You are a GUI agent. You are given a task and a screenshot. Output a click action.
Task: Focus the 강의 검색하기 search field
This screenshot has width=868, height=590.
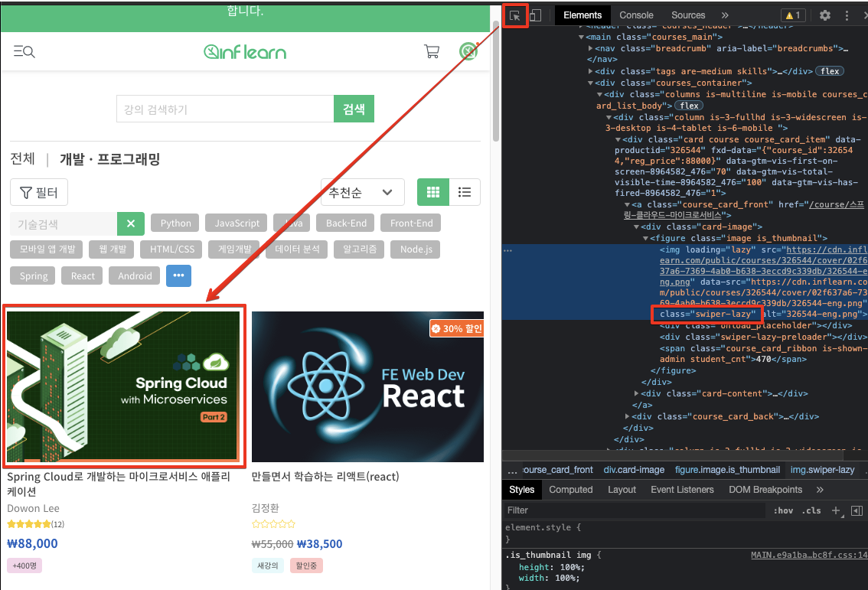click(x=225, y=109)
